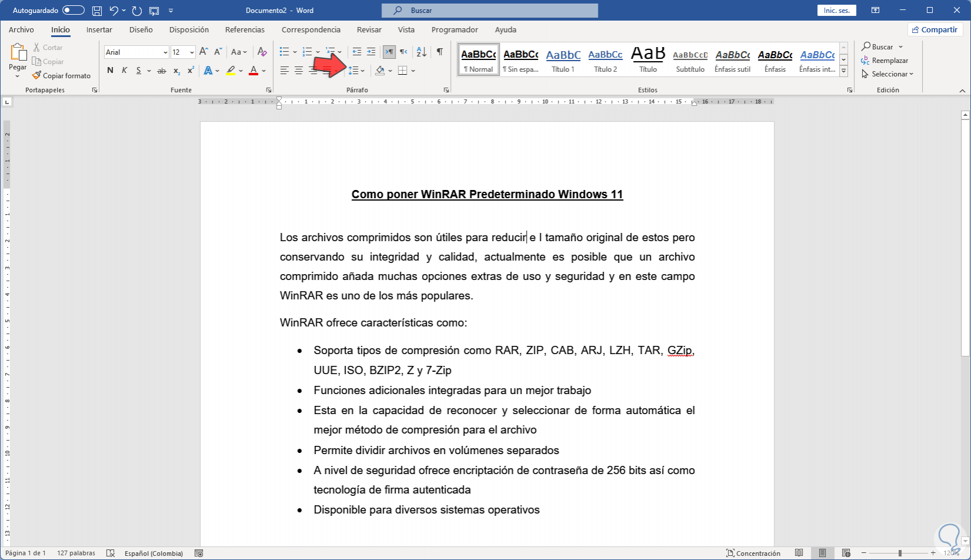Click Reemplazar in the Edición group
This screenshot has width=971, height=560.
click(x=885, y=61)
